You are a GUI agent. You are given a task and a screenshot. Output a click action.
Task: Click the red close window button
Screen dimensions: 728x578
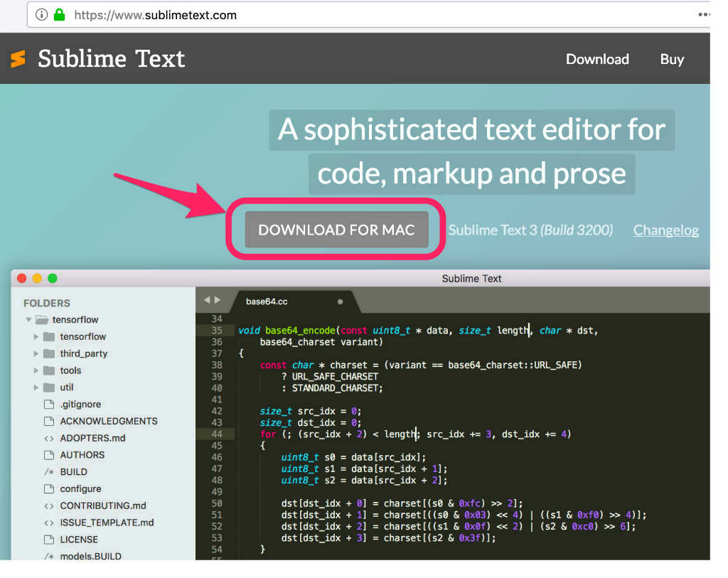tap(21, 278)
